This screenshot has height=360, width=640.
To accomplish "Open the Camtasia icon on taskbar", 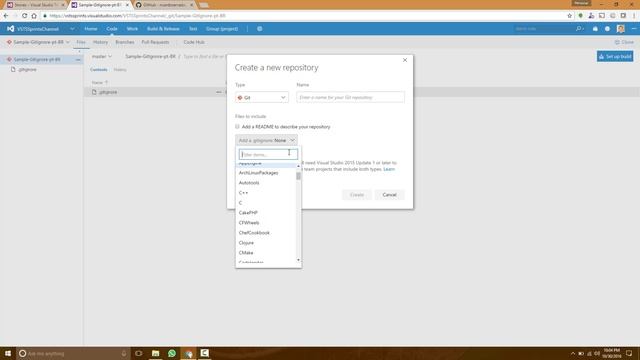I will tap(204, 353).
